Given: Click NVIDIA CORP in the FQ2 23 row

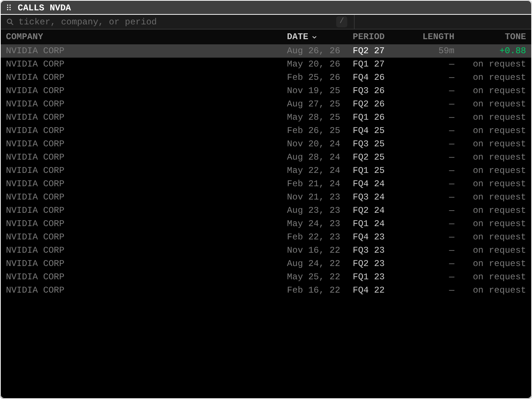Looking at the screenshot, I should (x=35, y=263).
